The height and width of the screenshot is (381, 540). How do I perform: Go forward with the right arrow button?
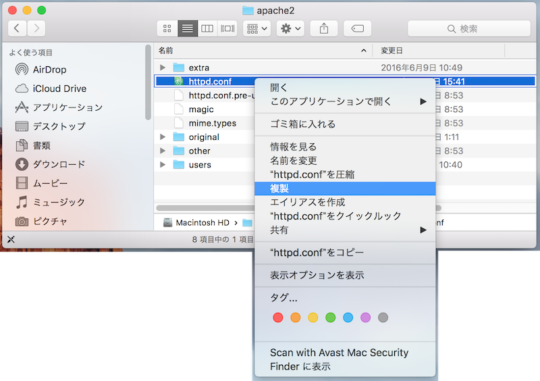click(36, 28)
